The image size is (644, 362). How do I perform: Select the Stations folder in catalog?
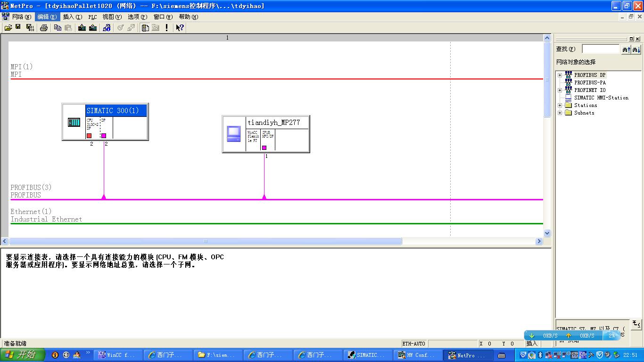(586, 105)
